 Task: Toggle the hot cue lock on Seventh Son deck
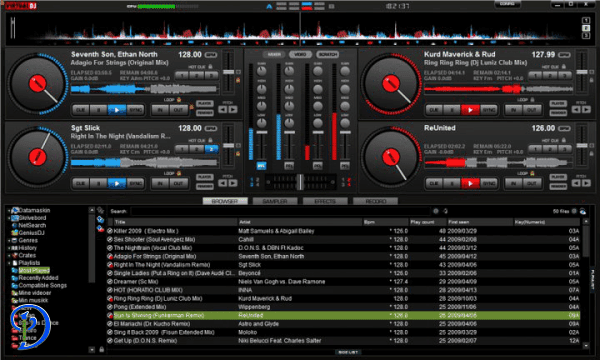[x=210, y=67]
